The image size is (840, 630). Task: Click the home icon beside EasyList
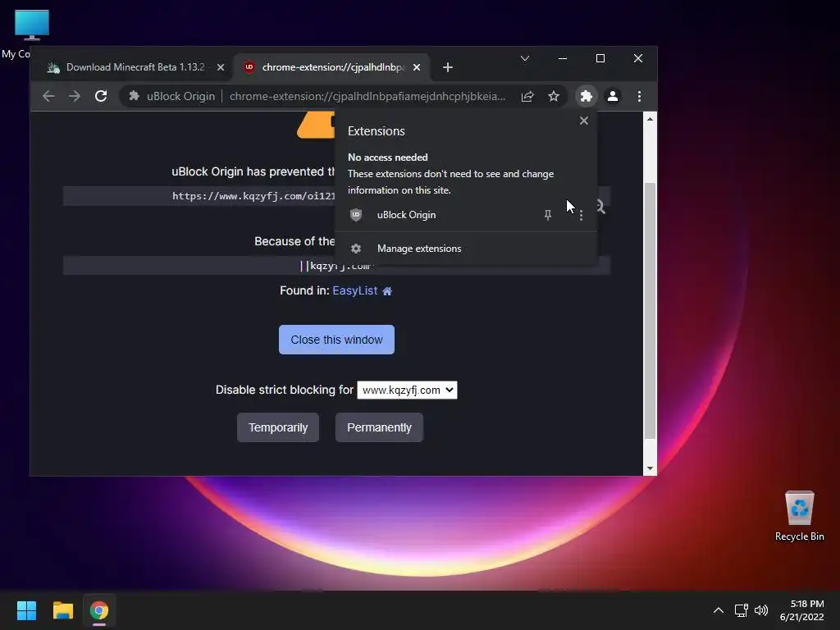coord(387,291)
